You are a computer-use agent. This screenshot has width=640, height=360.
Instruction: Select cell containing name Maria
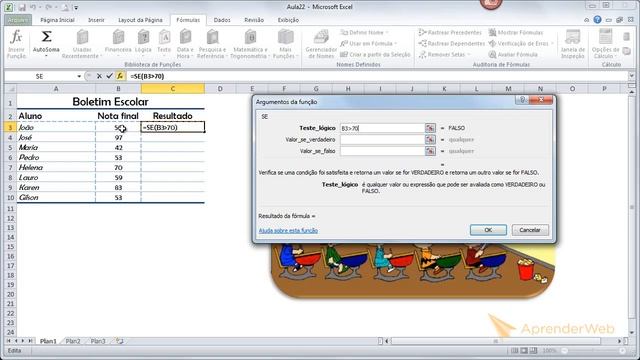[x=56, y=147]
